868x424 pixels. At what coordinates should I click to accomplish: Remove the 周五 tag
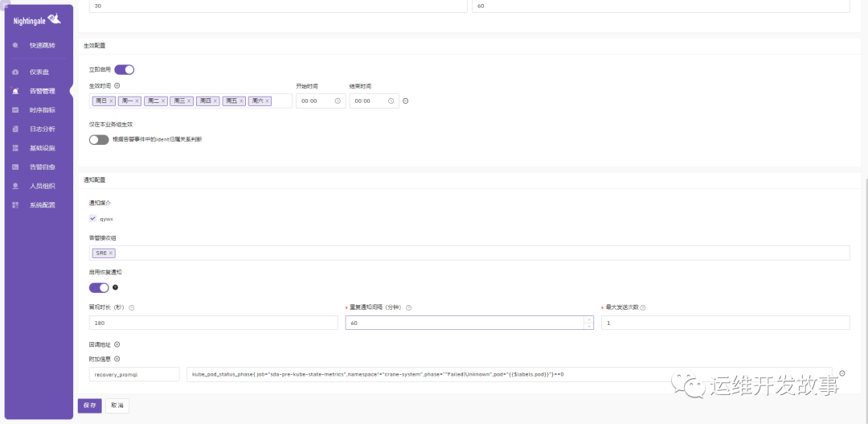241,101
